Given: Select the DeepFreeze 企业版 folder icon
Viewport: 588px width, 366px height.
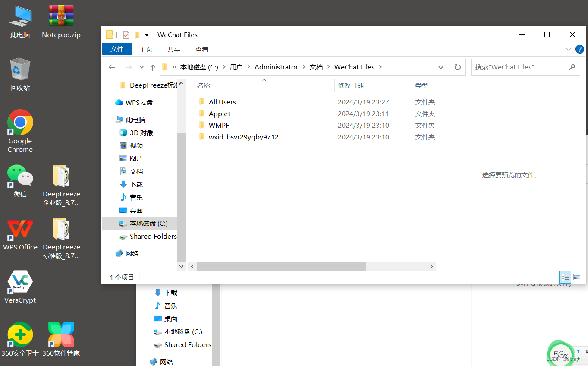Looking at the screenshot, I should (61, 186).
